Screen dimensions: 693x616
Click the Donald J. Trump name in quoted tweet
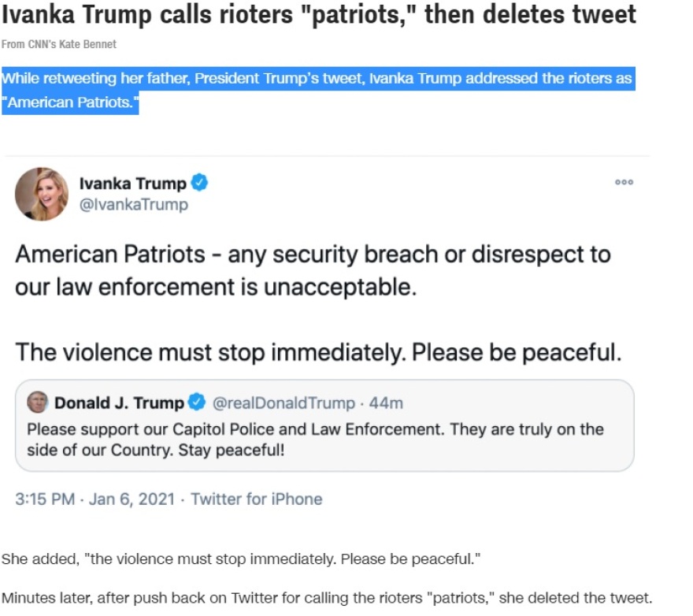coord(118,403)
